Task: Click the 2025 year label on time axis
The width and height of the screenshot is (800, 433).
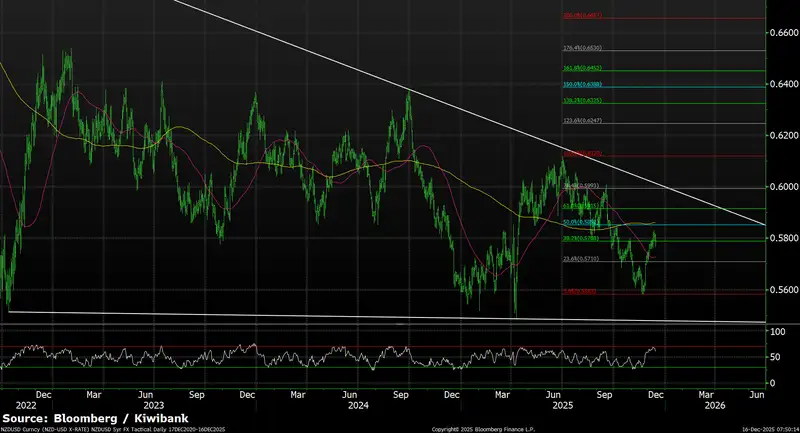Action: (563, 405)
